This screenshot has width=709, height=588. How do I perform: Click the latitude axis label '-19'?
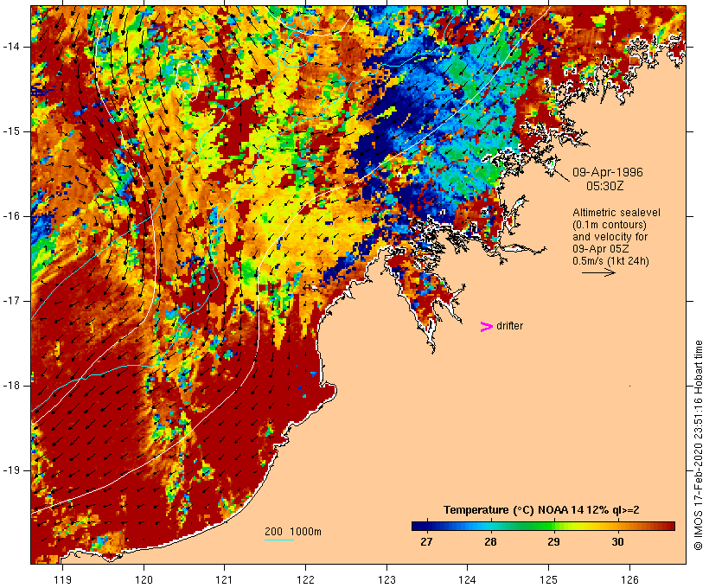click(x=11, y=470)
